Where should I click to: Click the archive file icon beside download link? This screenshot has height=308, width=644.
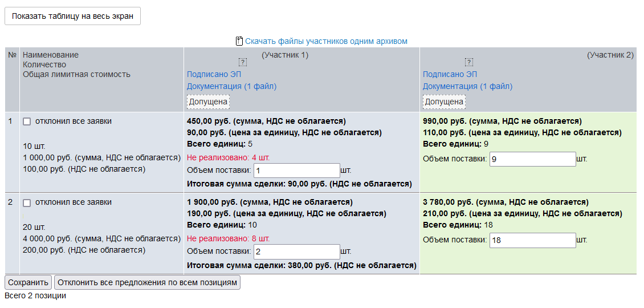tap(239, 41)
